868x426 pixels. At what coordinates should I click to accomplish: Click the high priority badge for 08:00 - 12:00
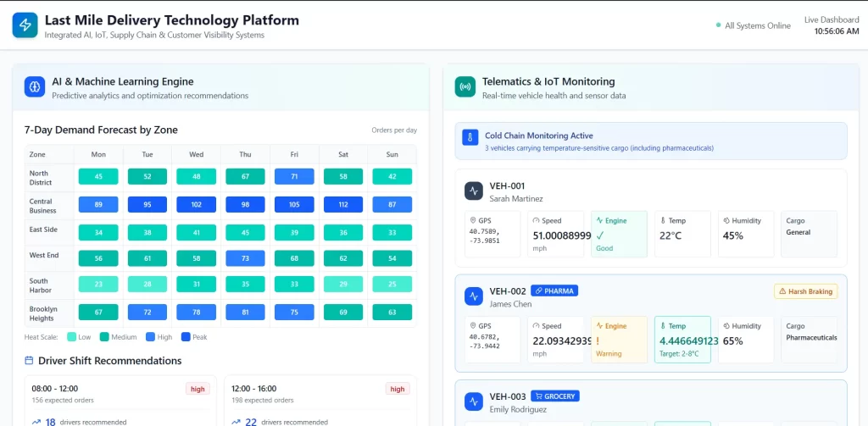coord(198,389)
